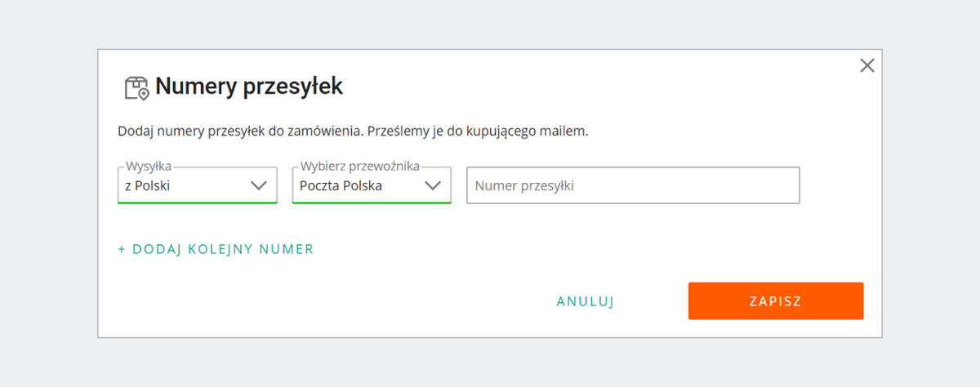Open the Wybierz przewoźnika chevron

(433, 185)
